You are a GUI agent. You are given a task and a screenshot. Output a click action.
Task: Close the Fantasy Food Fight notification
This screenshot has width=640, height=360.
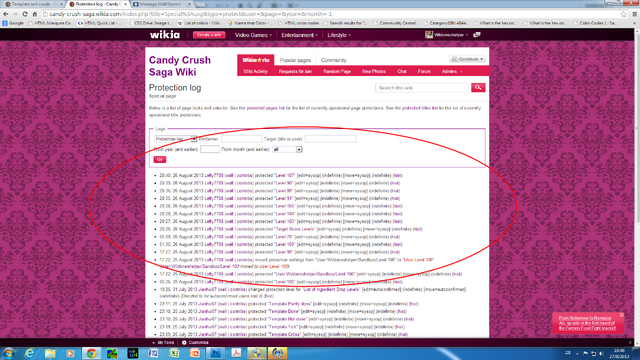click(x=621, y=315)
